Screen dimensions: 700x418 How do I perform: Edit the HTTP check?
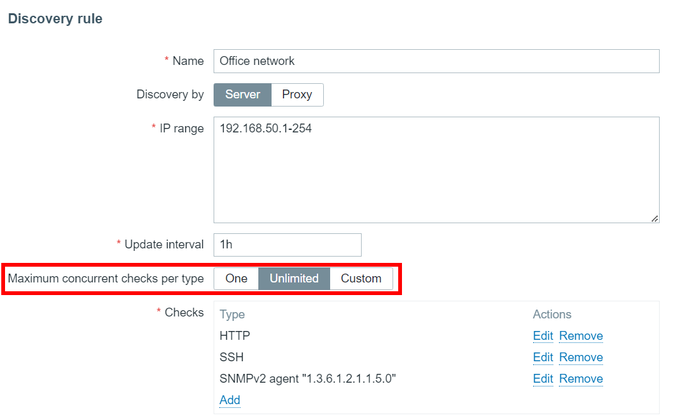543,336
